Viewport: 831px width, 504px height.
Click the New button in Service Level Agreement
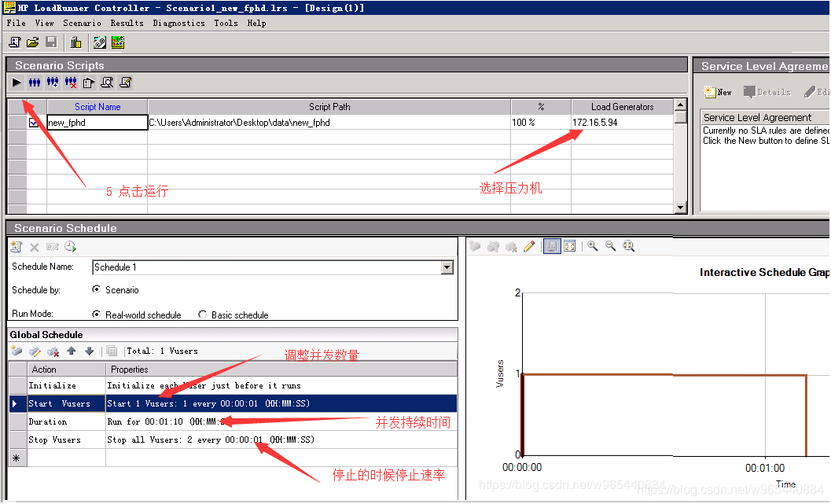pos(718,92)
